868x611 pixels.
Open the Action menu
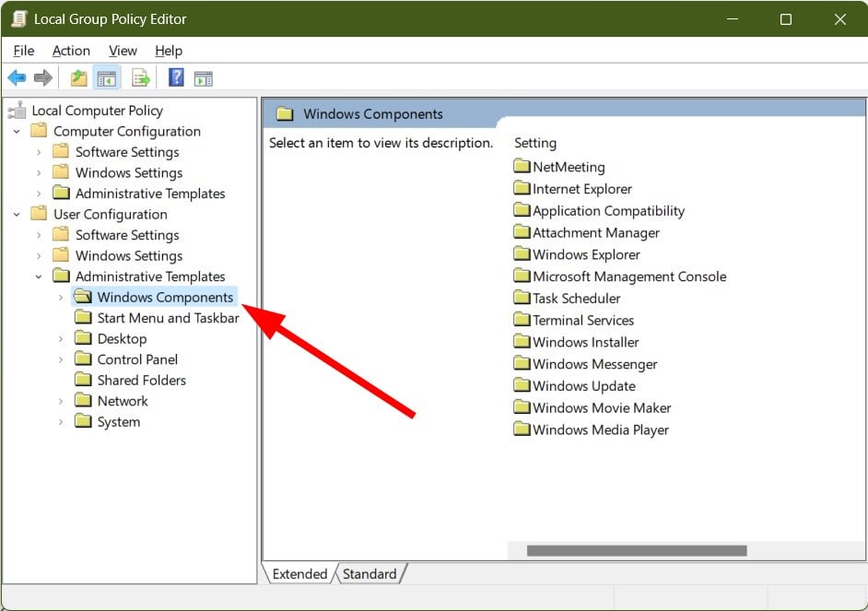click(71, 51)
